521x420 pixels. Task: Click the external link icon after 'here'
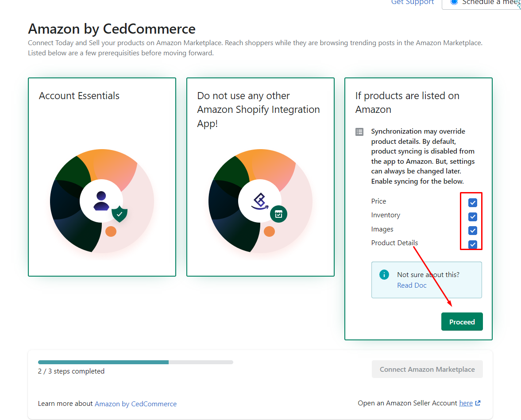coord(478,403)
